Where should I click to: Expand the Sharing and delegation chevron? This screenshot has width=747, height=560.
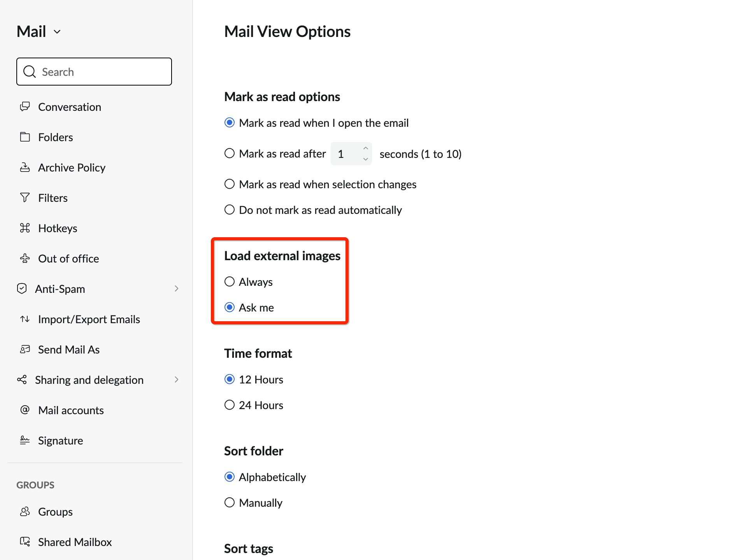pos(176,380)
